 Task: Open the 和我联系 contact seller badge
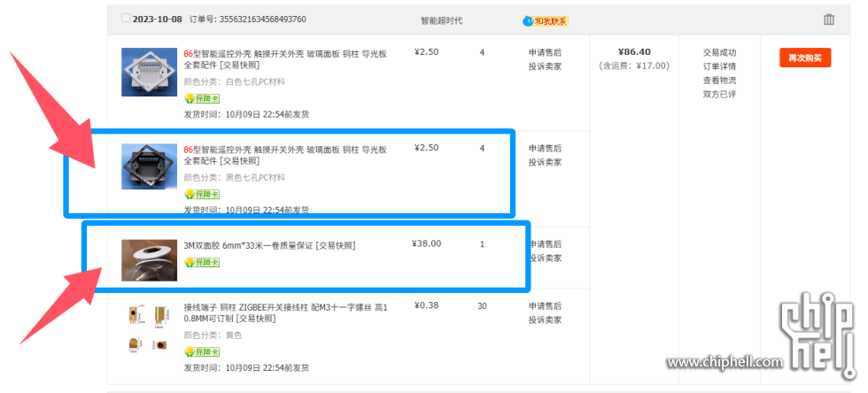551,21
